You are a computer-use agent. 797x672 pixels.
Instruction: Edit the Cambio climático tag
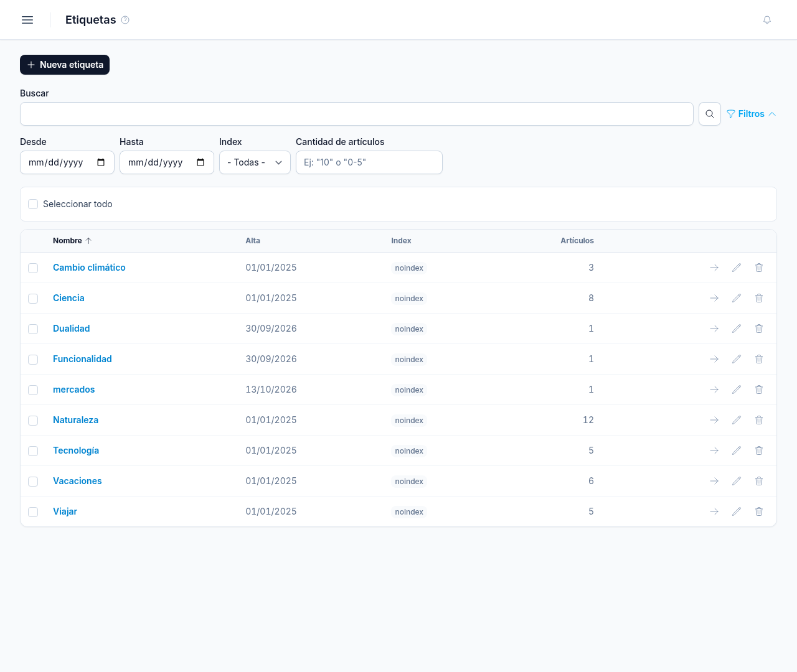pos(737,268)
